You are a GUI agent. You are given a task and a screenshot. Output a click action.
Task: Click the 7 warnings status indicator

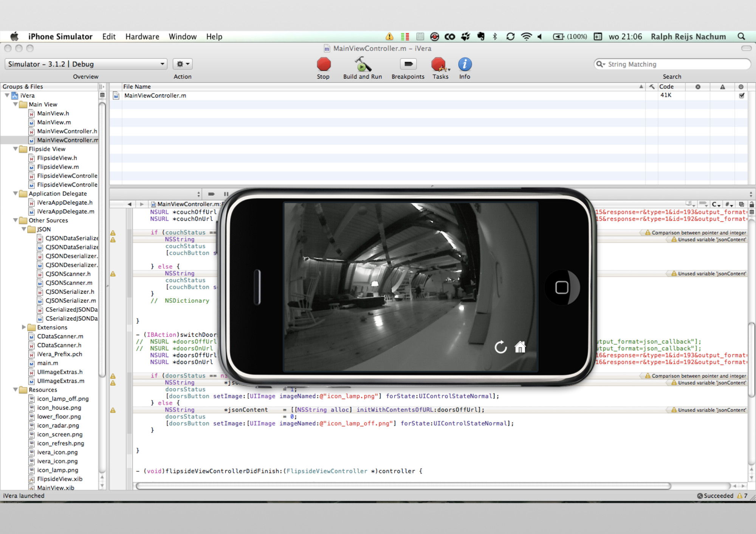tap(742, 496)
